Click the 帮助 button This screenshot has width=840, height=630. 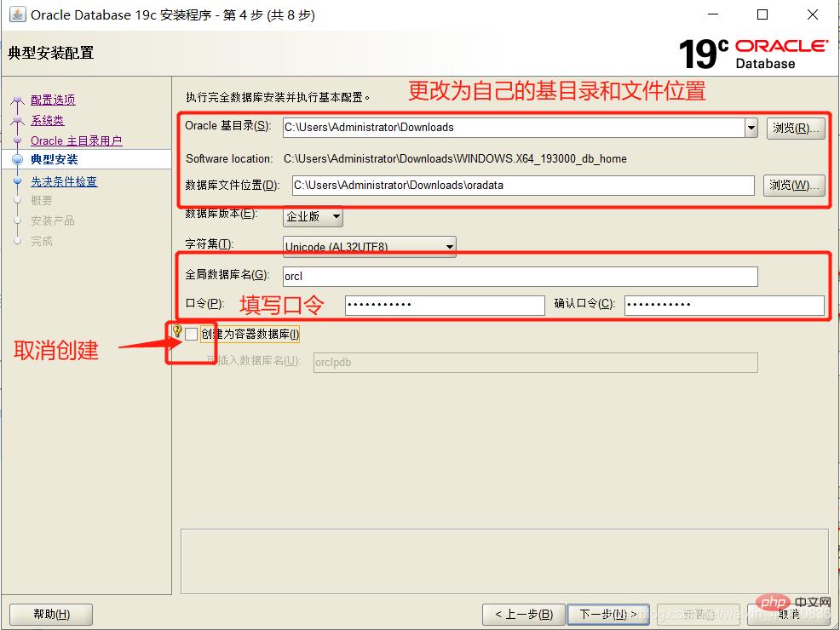tap(51, 614)
